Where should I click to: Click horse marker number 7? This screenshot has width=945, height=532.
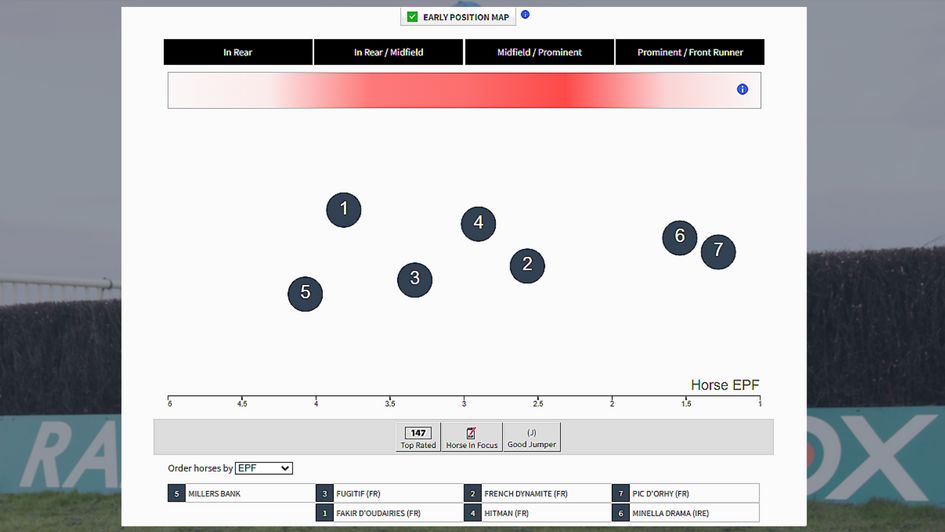tap(718, 251)
